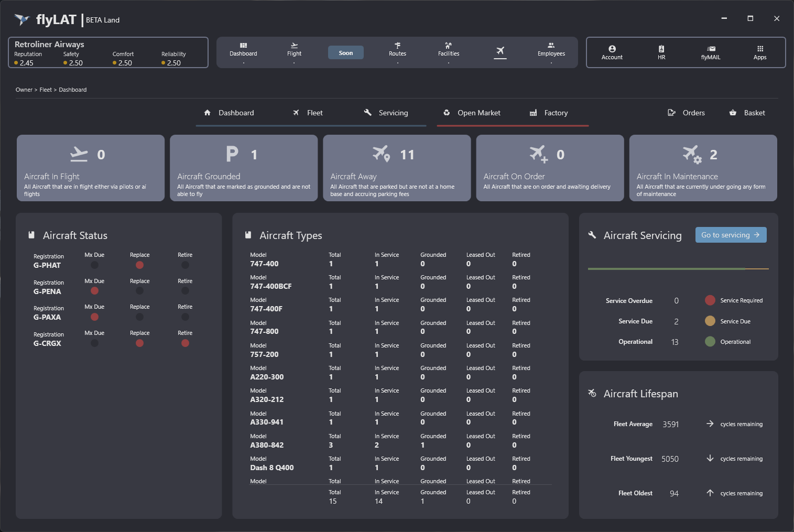Open the Facilities section icon
The height and width of the screenshot is (532, 794).
tap(448, 46)
